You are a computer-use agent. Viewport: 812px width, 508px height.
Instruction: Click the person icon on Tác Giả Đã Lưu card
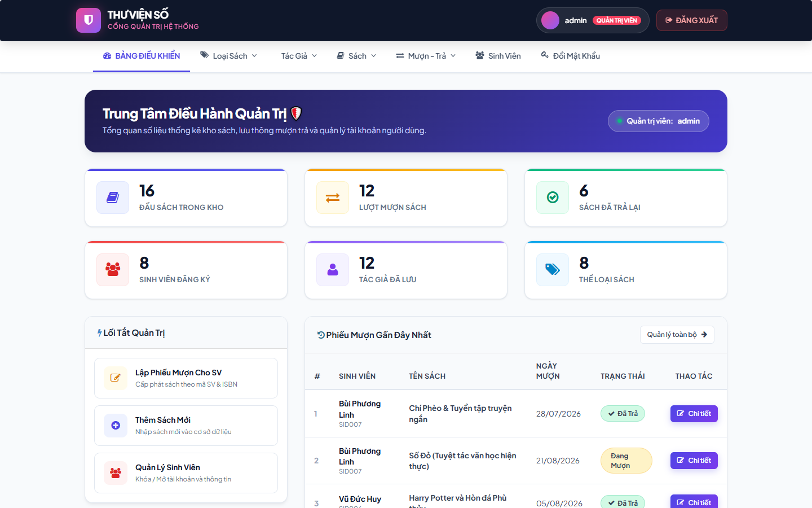tap(333, 270)
